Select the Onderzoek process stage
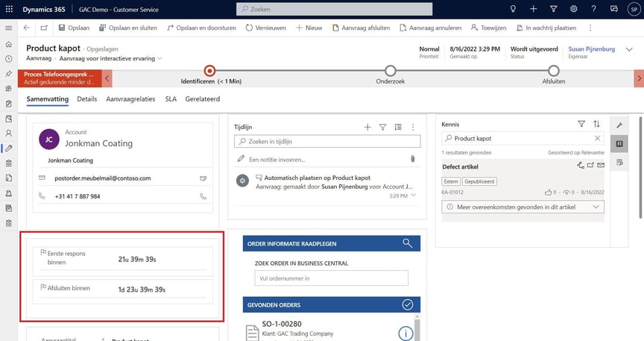This screenshot has width=644, height=341. coord(390,71)
